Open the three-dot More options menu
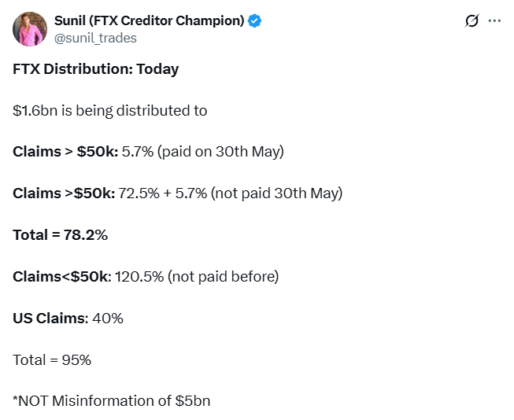This screenshot has width=514, height=420. coord(494,21)
